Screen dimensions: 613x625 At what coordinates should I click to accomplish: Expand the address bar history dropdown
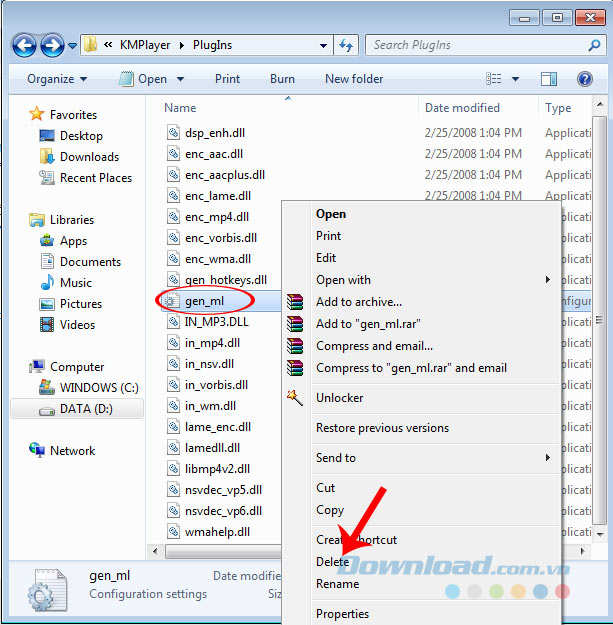coord(324,45)
